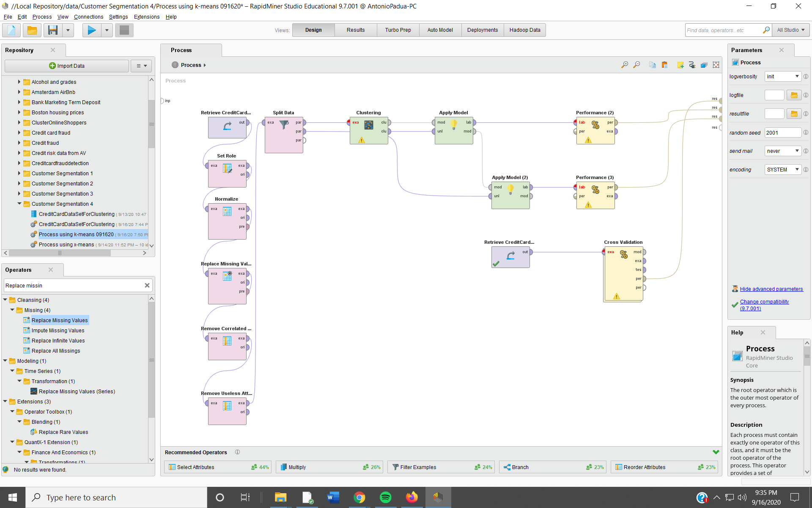The width and height of the screenshot is (812, 508).
Task: Collapse the Customer Segmentation 4 folder
Action: pos(19,204)
